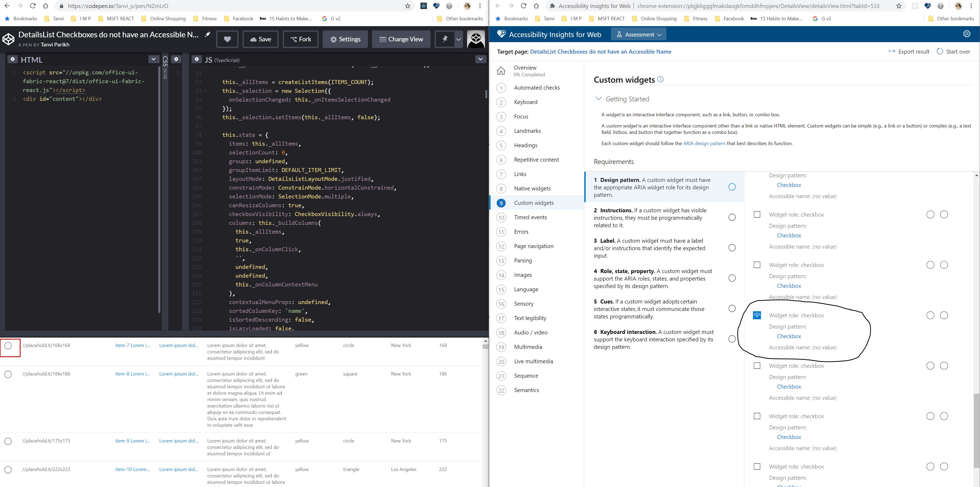Open JS editor settings gear
The width and height of the screenshot is (980, 487).
click(197, 59)
